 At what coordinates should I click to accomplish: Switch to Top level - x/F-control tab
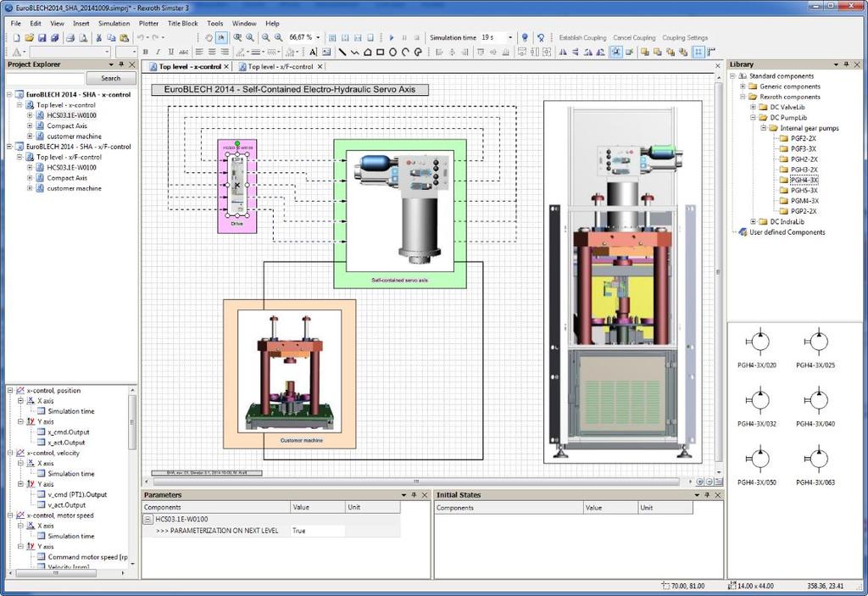280,66
